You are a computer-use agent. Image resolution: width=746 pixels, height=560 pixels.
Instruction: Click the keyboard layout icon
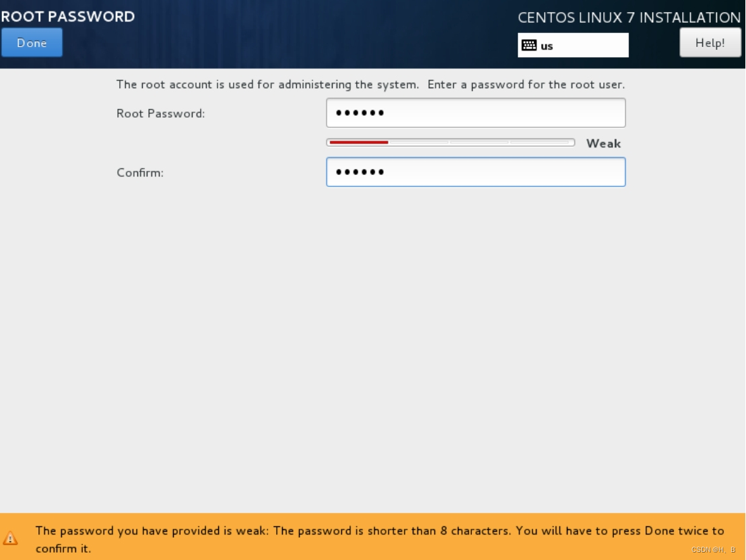click(x=529, y=46)
